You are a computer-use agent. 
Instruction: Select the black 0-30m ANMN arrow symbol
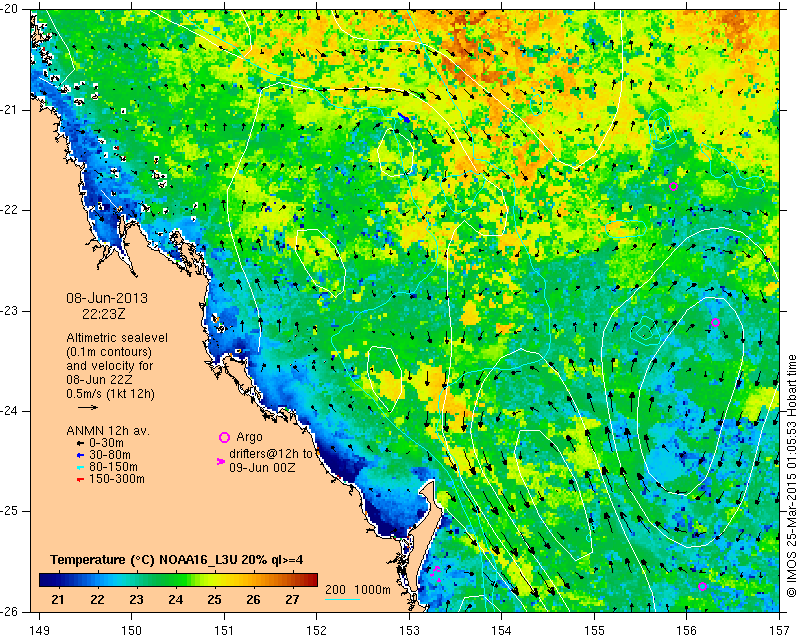[80, 444]
